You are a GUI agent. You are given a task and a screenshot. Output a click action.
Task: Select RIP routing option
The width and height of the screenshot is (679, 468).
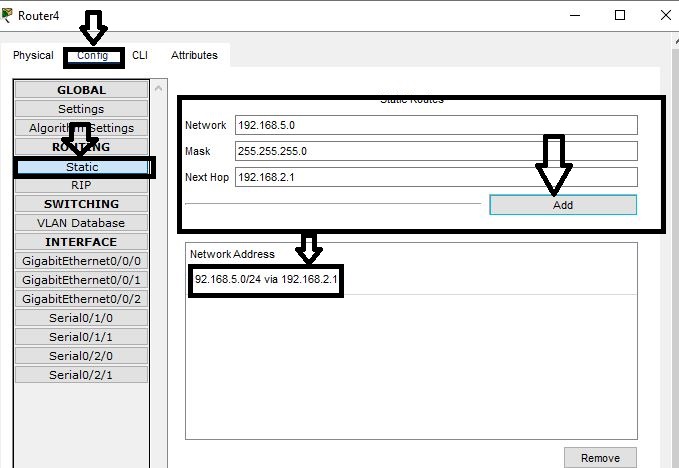click(x=81, y=185)
